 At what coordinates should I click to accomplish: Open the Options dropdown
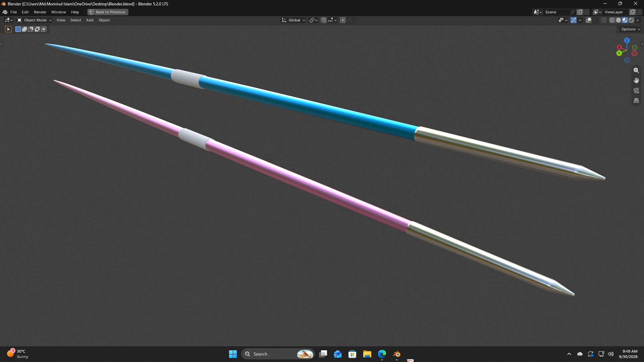[x=630, y=29]
